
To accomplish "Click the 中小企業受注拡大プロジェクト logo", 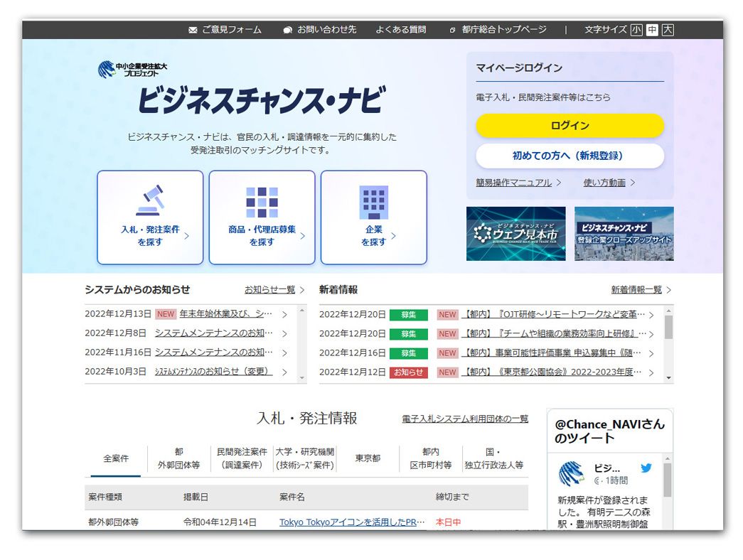I will 132,69.
